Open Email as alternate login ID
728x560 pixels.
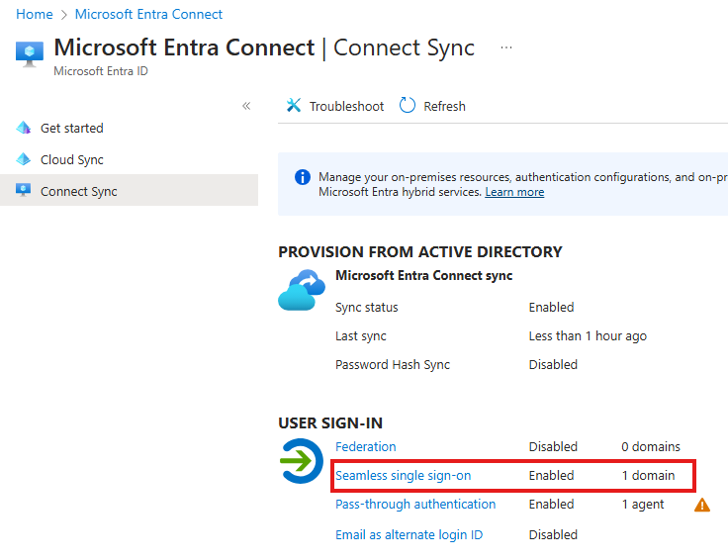[x=409, y=535]
